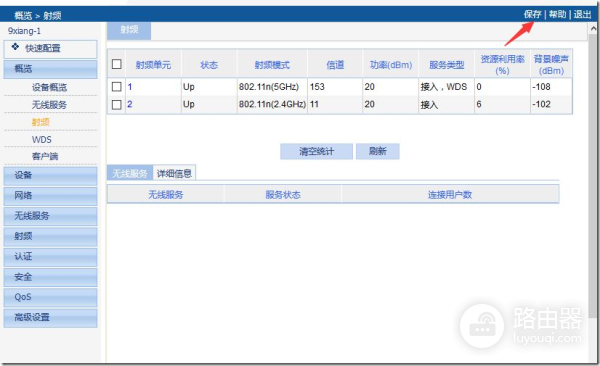The image size is (600, 366).
Task: Switch to the 详细信息 tab
Action: (x=174, y=173)
